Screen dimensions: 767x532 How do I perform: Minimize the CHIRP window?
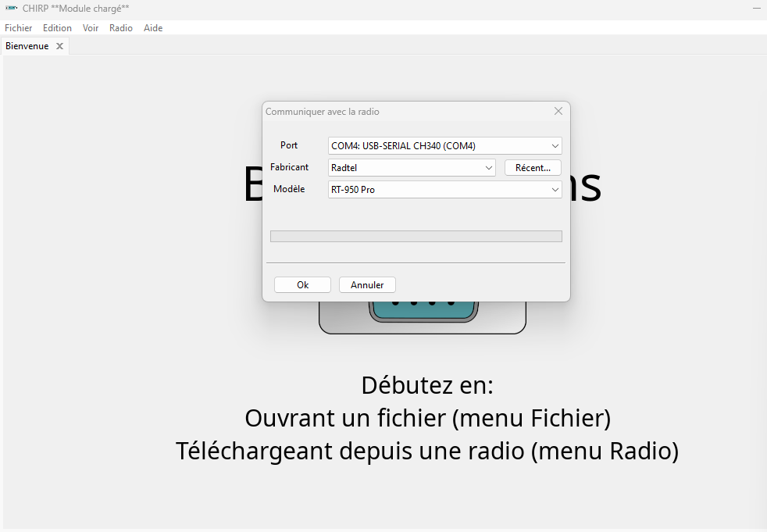tap(757, 8)
